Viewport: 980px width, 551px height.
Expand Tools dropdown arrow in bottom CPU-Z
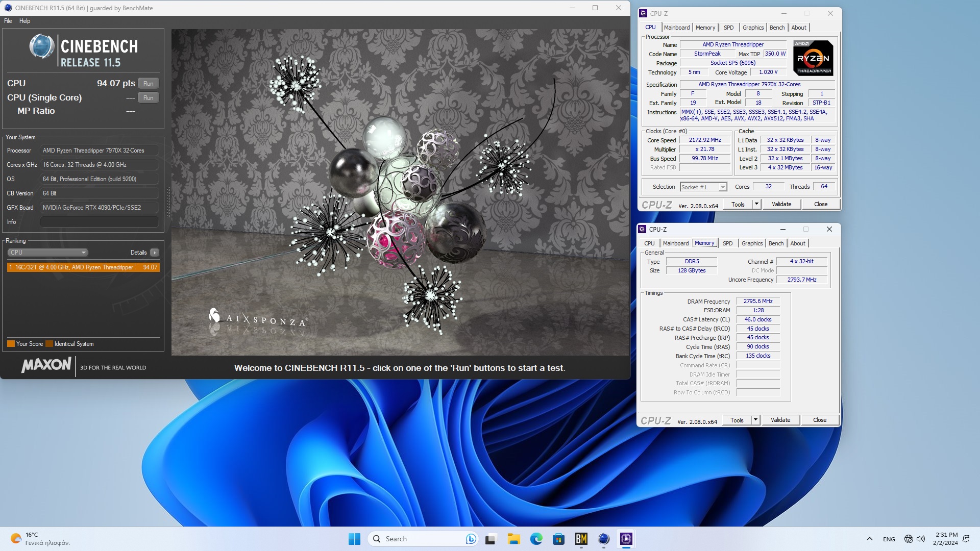point(755,420)
